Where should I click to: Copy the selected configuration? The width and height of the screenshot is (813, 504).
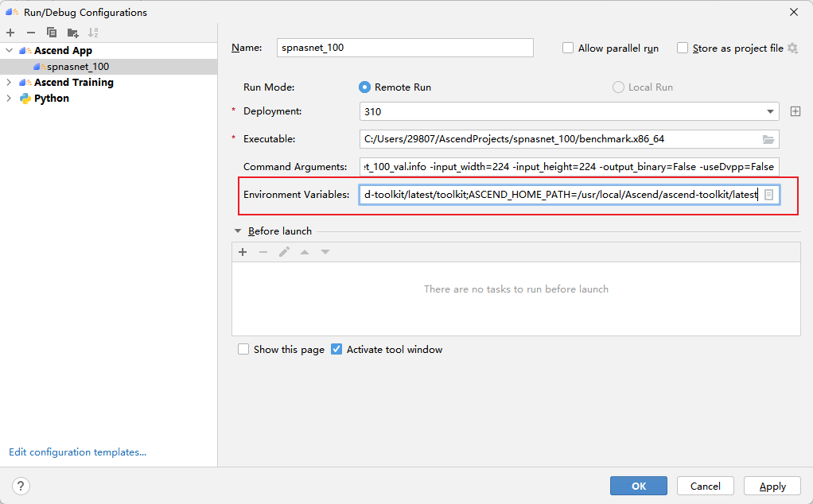point(52,33)
